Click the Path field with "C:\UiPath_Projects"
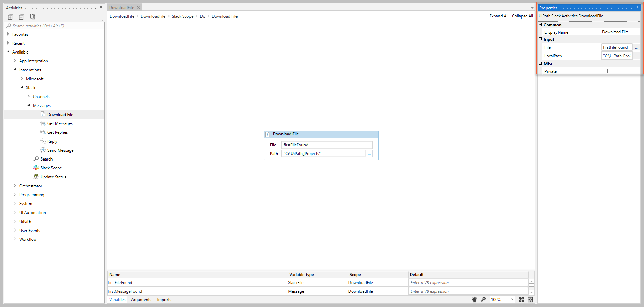Viewport: 644px width, 307px height. pos(323,154)
